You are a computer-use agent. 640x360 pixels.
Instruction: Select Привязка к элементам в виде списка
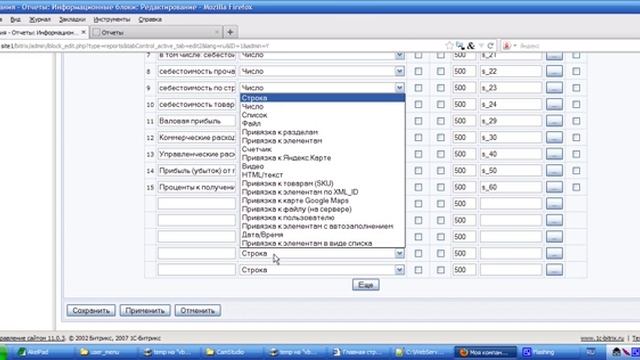(322, 243)
